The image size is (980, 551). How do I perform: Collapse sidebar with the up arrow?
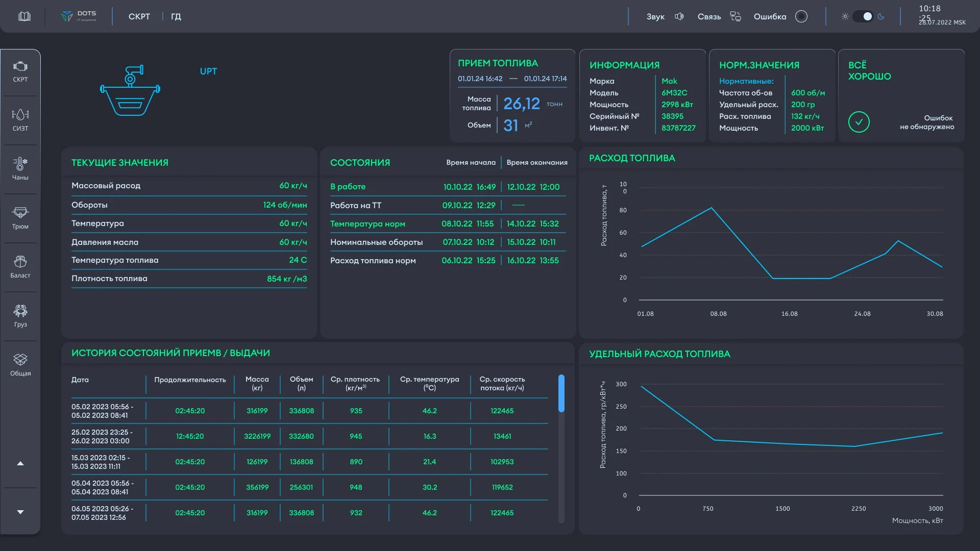tap(20, 463)
